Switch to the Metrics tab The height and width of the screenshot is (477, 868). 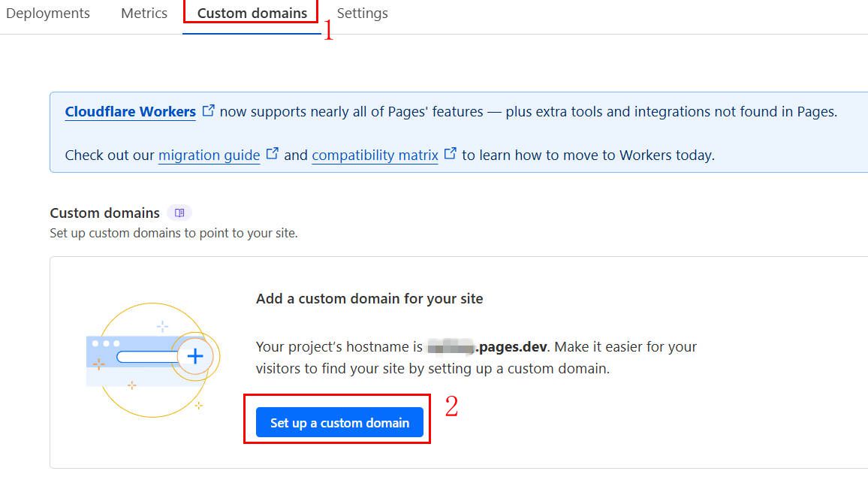pos(144,14)
